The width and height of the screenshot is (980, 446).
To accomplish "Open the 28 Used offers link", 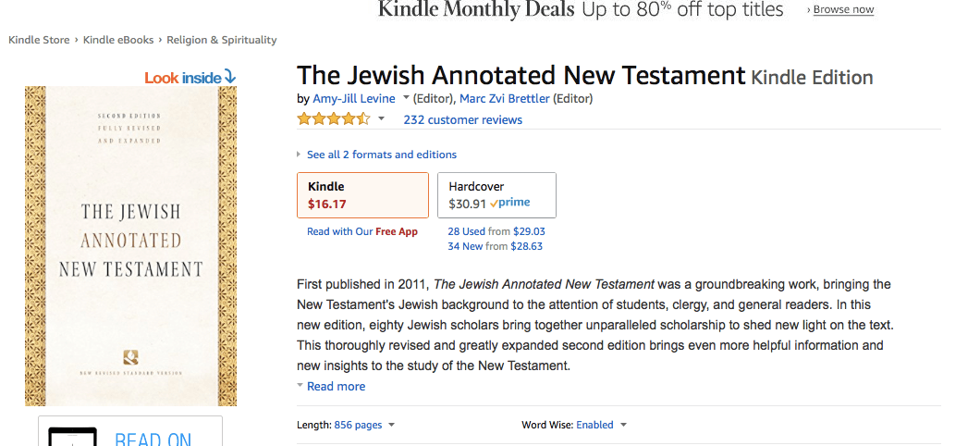I will pyautogui.click(x=467, y=231).
